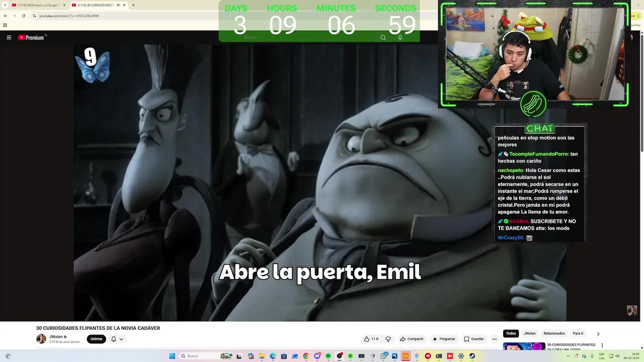Open Google Chrome from taskbar
Screen dimensions: 644x362
[x=306, y=356]
